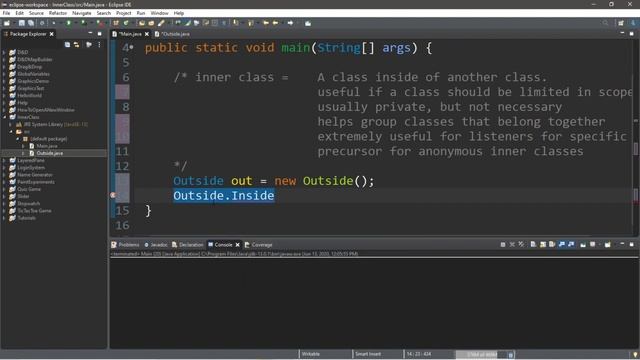Click the folding marker beside line 4

tap(131, 47)
